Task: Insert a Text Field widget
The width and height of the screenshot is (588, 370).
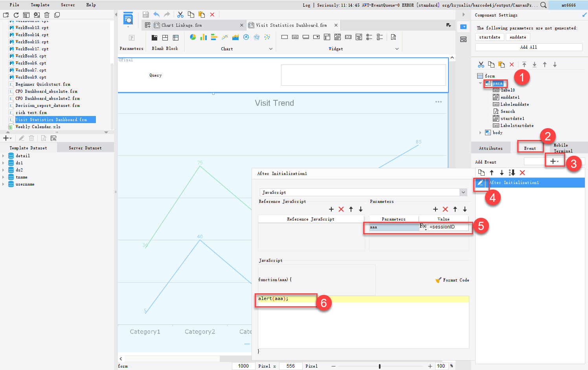Action: click(x=285, y=37)
